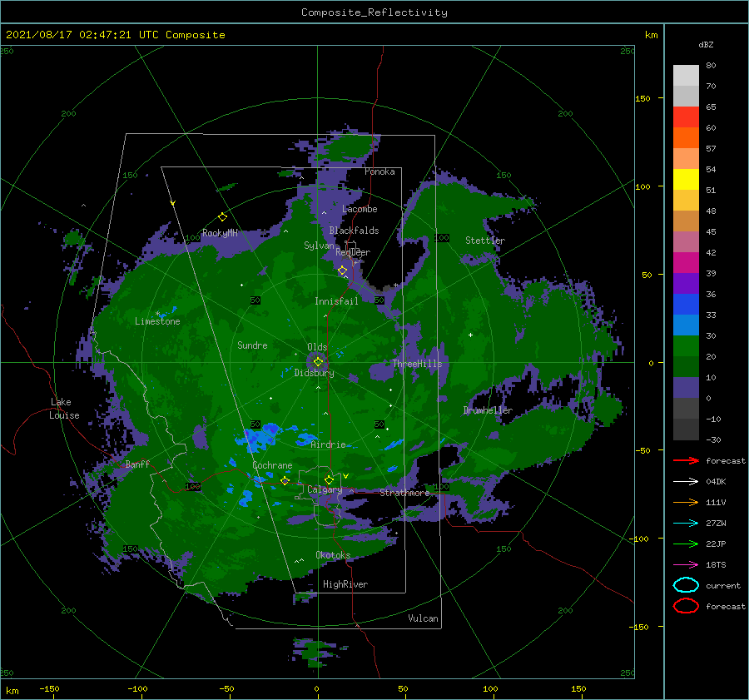Click the RedDeer city label
Screen dimensions: 749x700
point(353,252)
